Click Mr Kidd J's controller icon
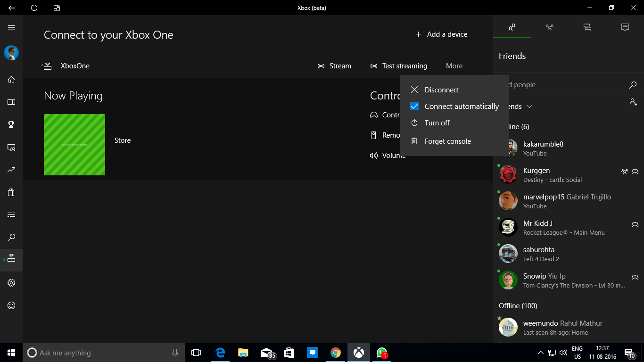 (x=635, y=224)
